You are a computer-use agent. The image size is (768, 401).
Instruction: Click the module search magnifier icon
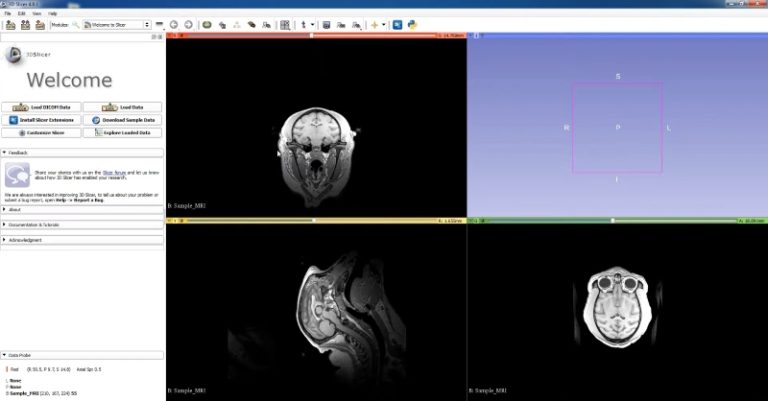(75, 24)
